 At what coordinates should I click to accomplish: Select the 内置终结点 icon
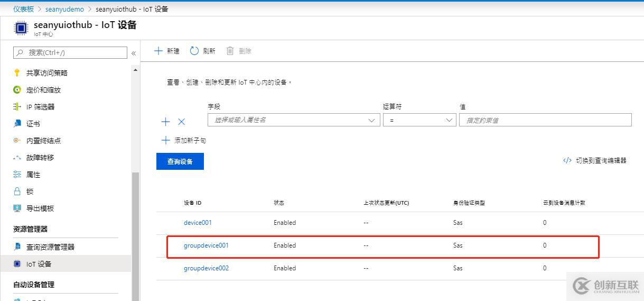(17, 141)
